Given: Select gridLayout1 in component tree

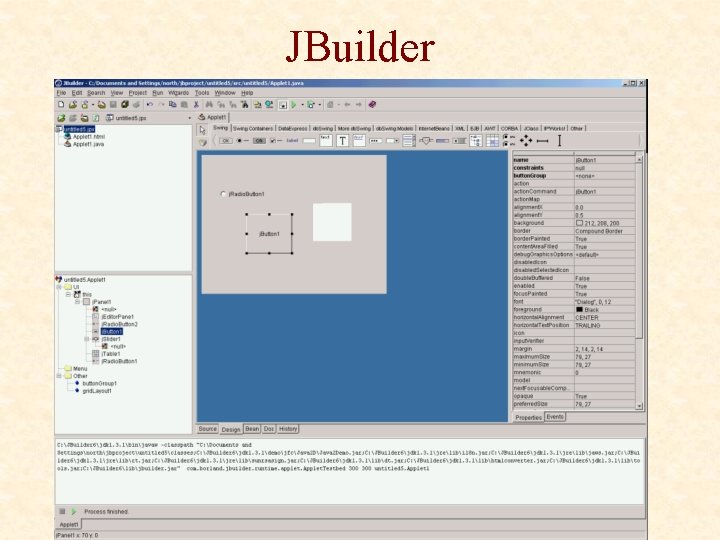Looking at the screenshot, I should [97, 391].
